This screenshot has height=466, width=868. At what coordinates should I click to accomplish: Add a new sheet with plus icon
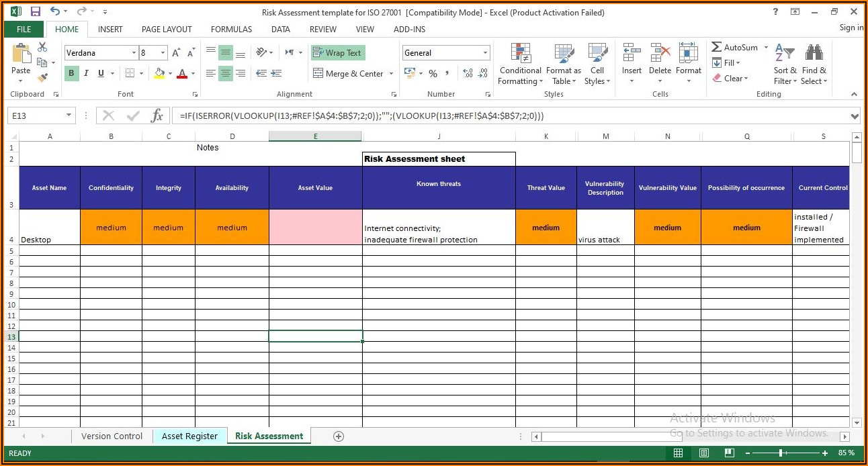point(339,436)
